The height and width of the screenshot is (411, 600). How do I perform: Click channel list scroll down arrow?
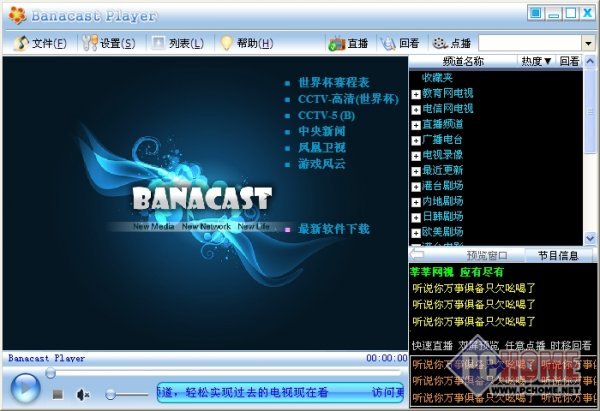[x=590, y=238]
